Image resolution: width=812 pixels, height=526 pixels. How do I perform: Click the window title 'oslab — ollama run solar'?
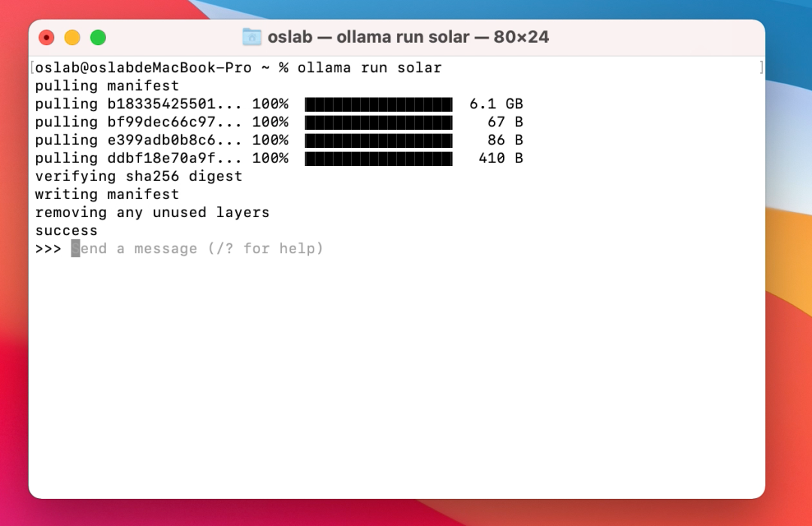(x=368, y=38)
